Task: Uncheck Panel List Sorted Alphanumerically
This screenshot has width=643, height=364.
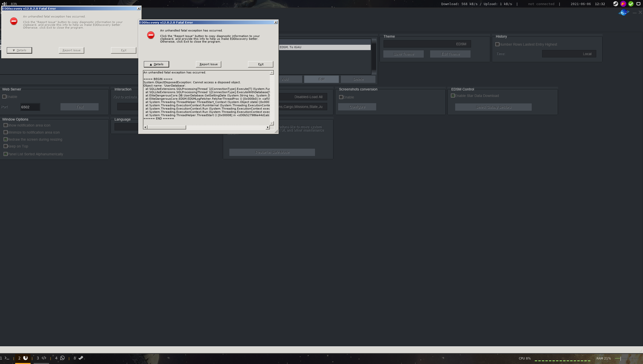Action: 6,154
